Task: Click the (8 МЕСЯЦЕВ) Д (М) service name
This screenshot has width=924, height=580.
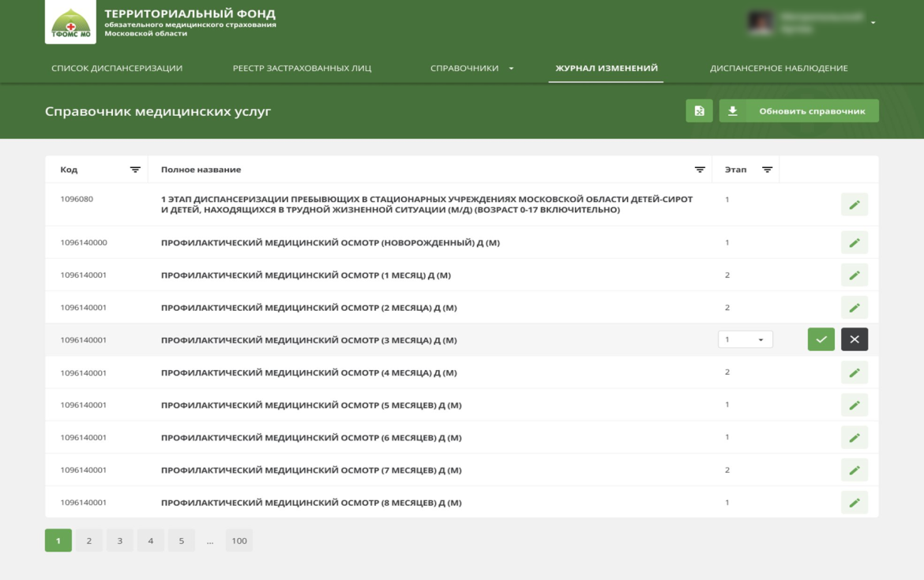Action: [311, 503]
